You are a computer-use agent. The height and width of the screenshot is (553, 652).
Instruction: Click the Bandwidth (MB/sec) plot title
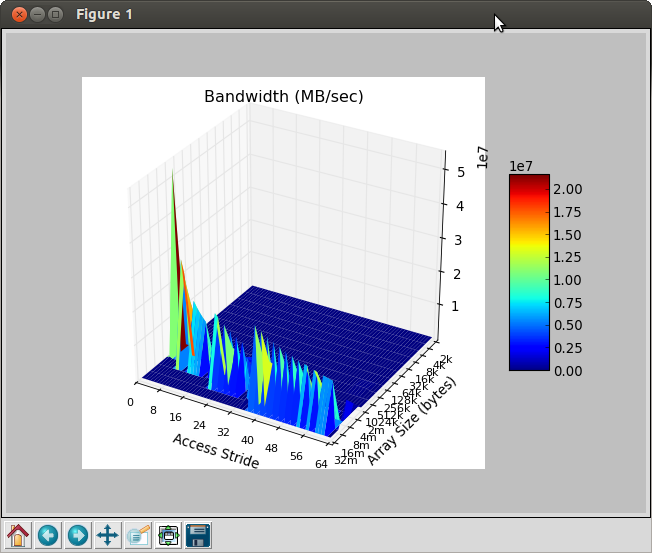coord(283,97)
